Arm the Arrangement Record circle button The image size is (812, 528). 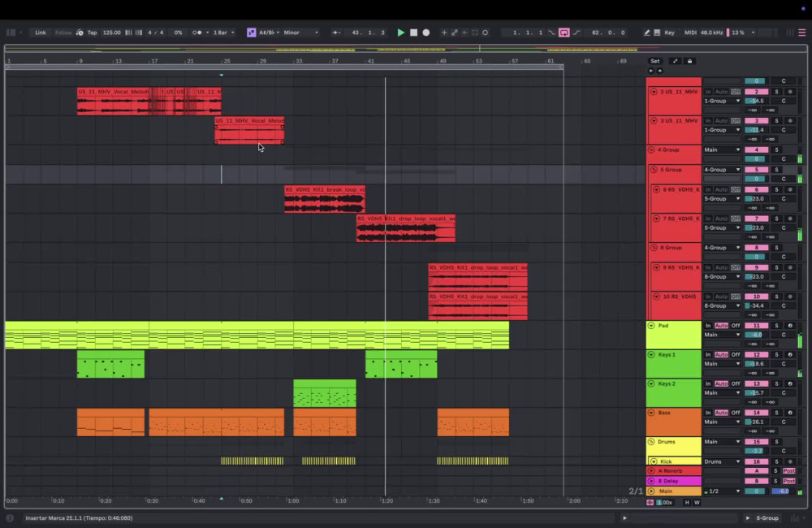tap(425, 32)
